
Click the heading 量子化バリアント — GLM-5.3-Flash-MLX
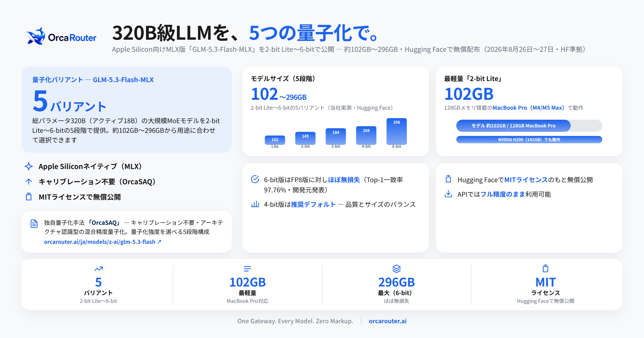tap(93, 80)
